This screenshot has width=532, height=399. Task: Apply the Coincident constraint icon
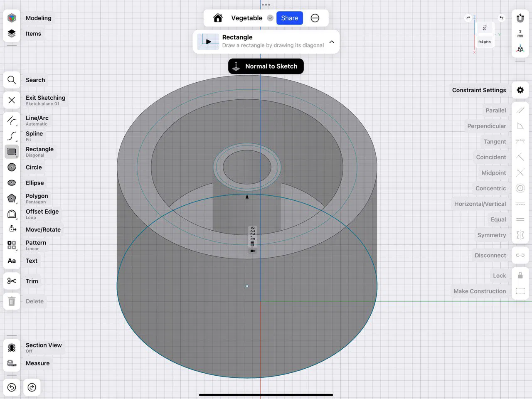coord(520,157)
